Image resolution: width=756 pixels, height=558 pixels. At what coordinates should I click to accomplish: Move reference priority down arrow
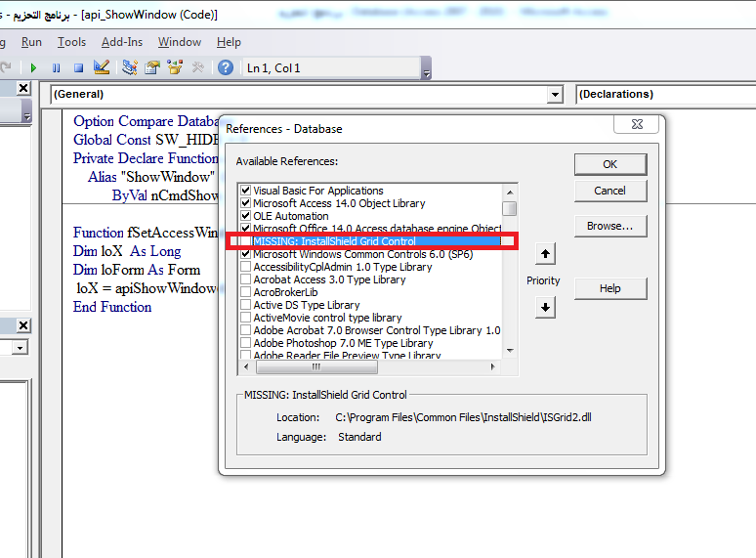pyautogui.click(x=545, y=307)
